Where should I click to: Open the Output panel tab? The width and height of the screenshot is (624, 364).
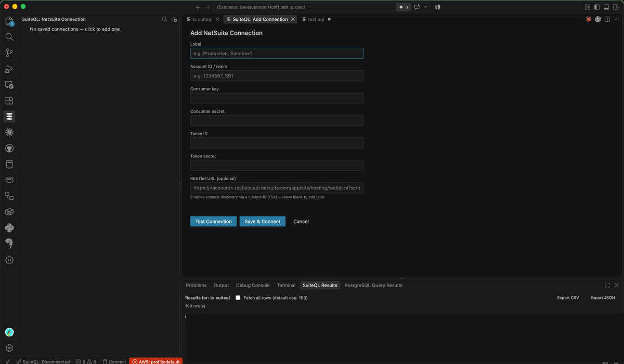tap(221, 285)
